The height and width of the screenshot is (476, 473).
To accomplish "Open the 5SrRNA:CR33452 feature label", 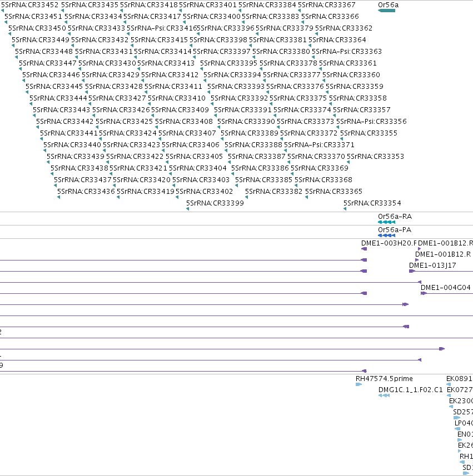I will (x=30, y=5).
